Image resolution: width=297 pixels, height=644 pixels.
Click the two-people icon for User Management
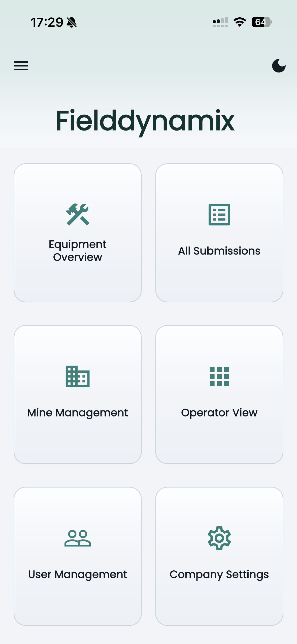pyautogui.click(x=78, y=538)
